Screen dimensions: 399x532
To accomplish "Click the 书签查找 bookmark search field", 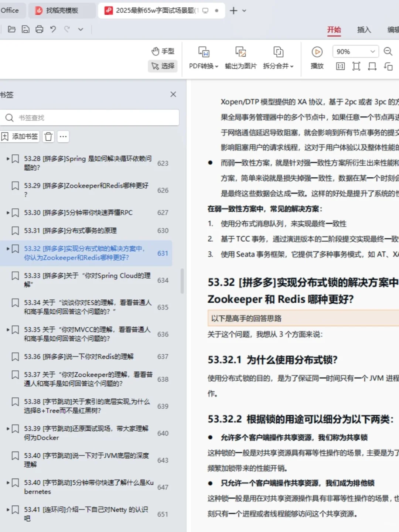I will click(89, 117).
